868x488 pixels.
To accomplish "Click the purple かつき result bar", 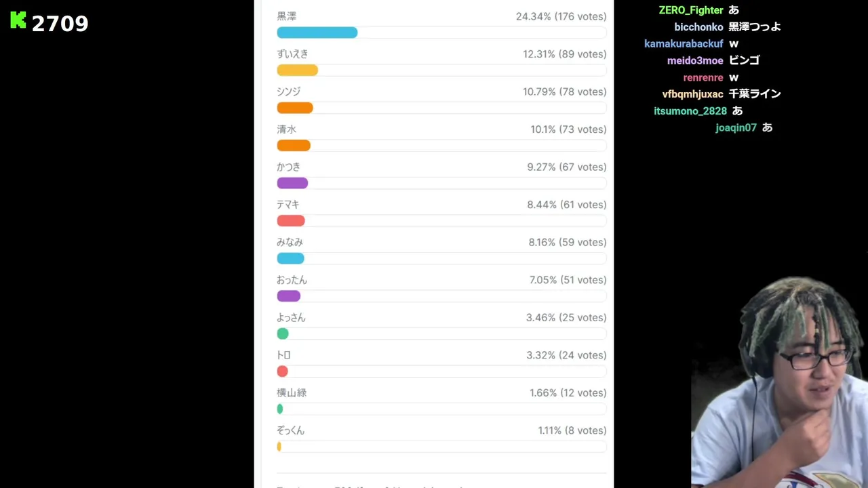I will point(292,183).
